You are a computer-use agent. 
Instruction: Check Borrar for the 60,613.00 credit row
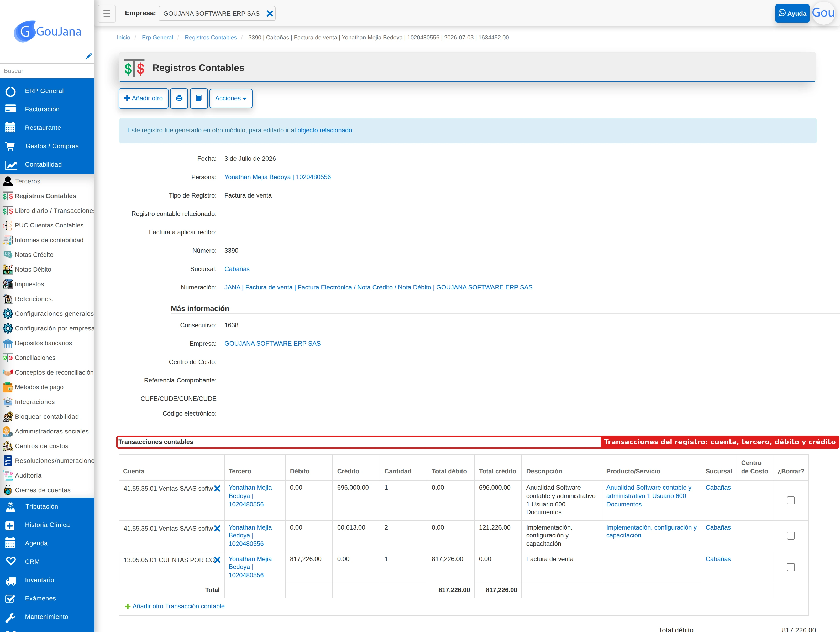(x=791, y=536)
